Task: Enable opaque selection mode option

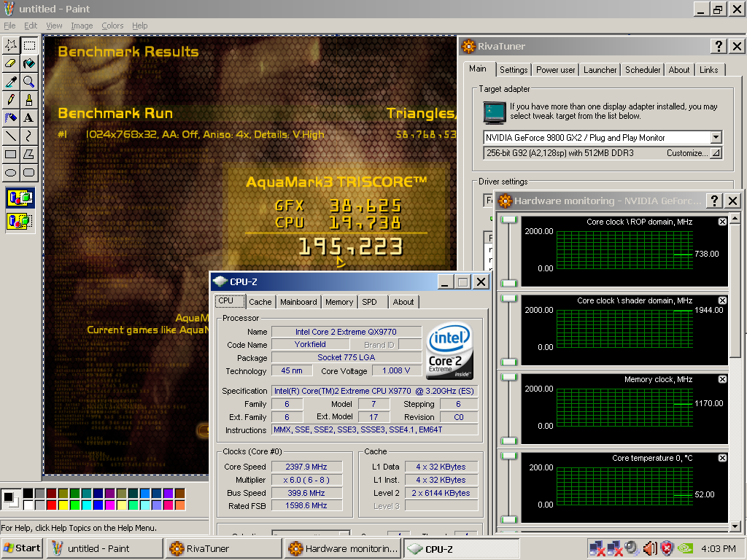Action: tap(20, 198)
